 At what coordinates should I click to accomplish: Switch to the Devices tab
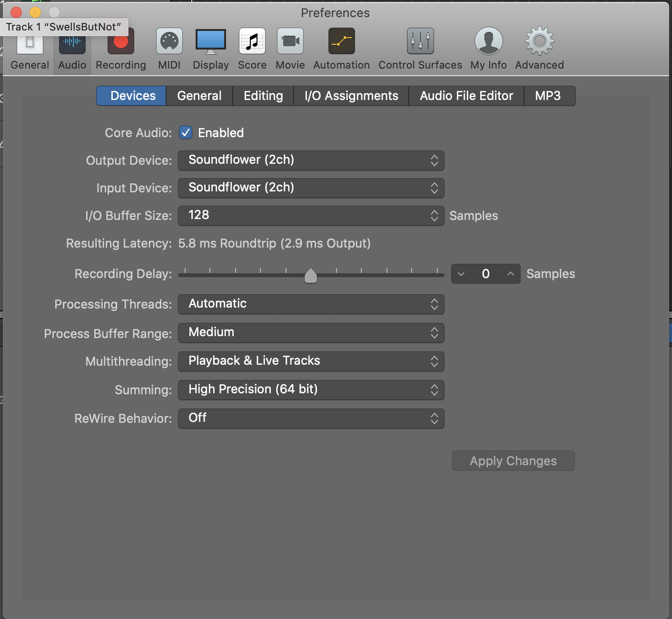131,96
